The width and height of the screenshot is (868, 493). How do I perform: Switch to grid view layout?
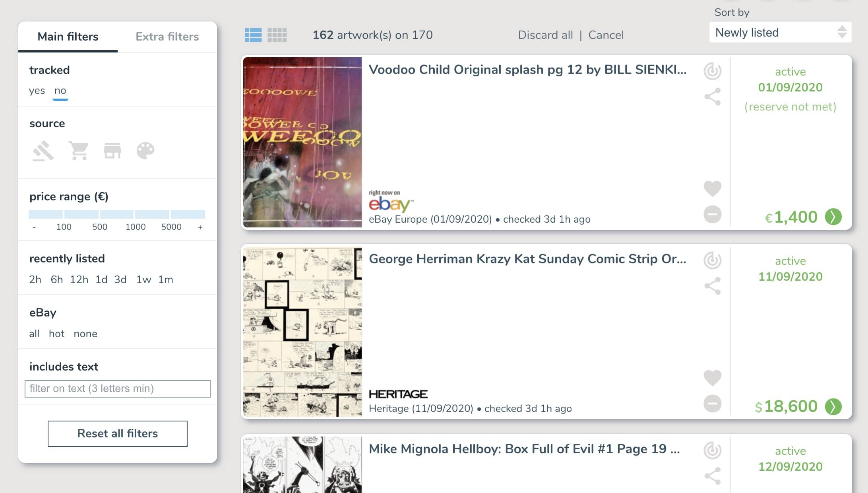pos(277,35)
